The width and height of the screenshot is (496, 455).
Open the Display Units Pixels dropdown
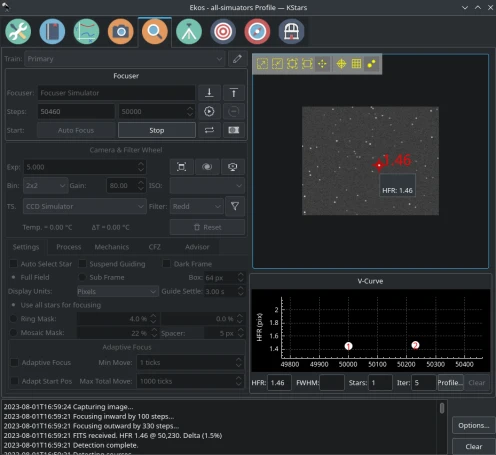(117, 291)
